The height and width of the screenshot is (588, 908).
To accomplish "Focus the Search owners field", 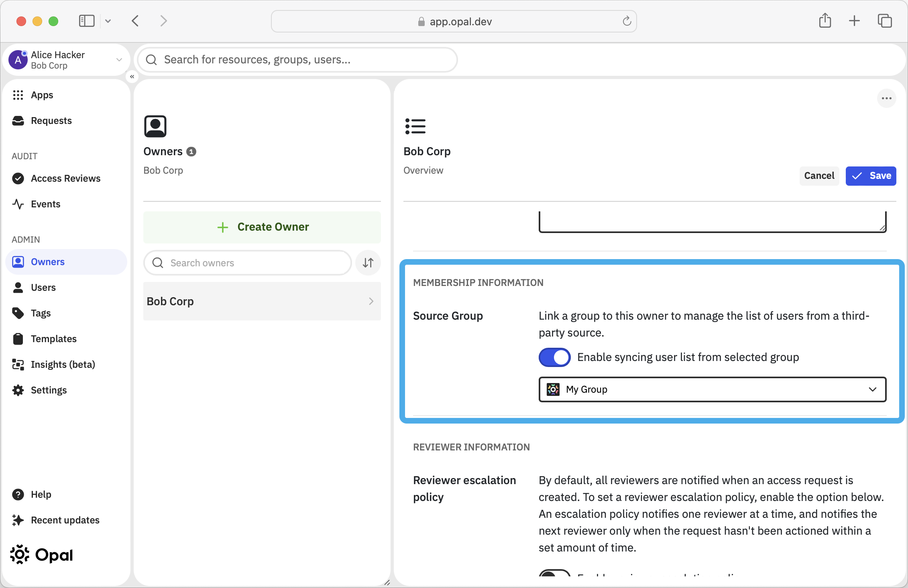I will (248, 263).
